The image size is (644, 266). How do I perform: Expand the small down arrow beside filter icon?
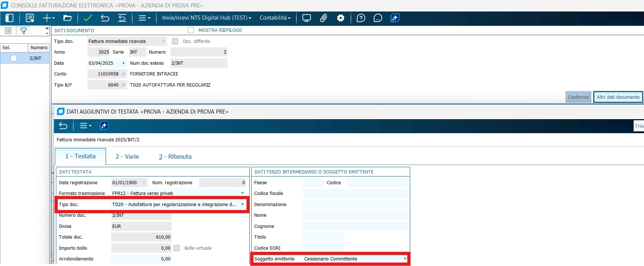[47, 33]
